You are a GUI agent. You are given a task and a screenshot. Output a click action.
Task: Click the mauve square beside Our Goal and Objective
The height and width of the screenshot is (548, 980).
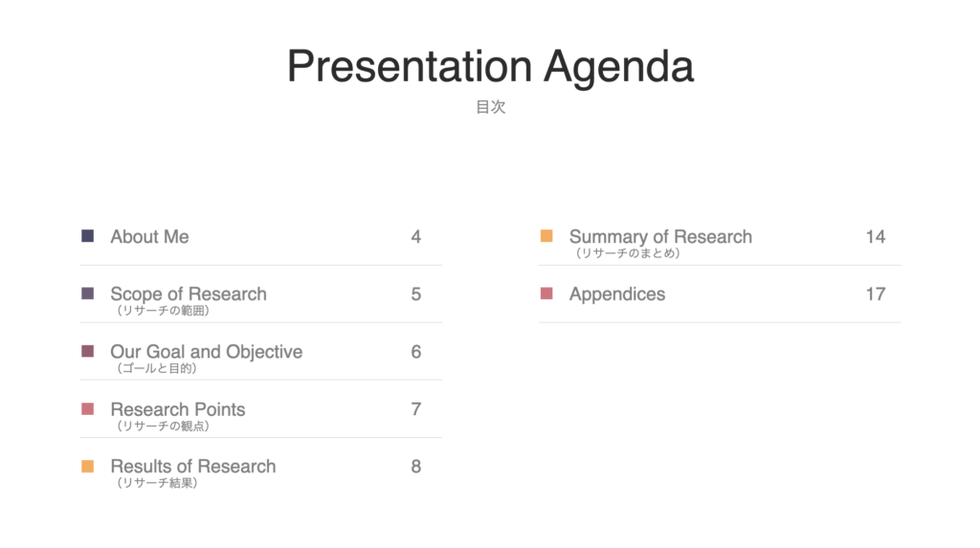click(x=87, y=351)
